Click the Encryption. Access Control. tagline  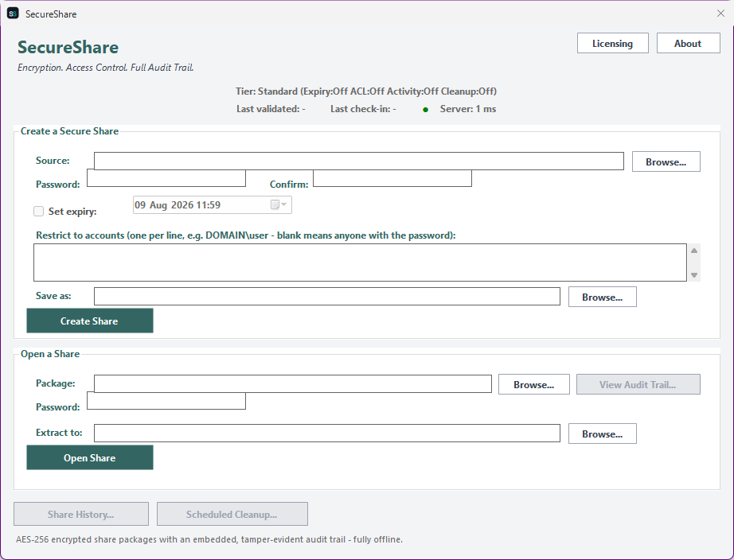click(106, 68)
